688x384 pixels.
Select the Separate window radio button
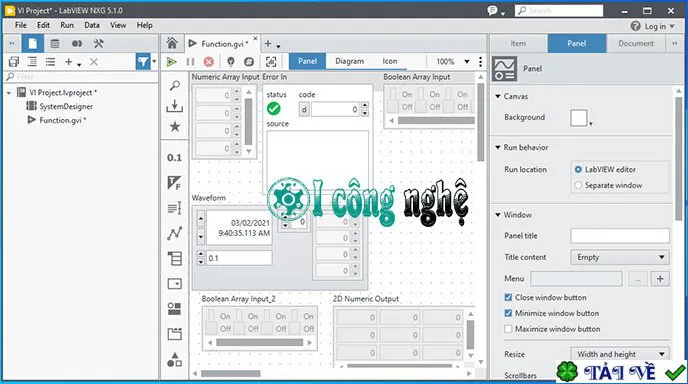pos(578,185)
